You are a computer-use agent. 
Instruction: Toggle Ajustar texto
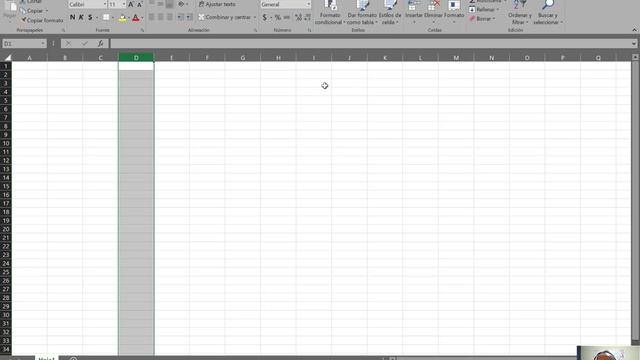217,4
